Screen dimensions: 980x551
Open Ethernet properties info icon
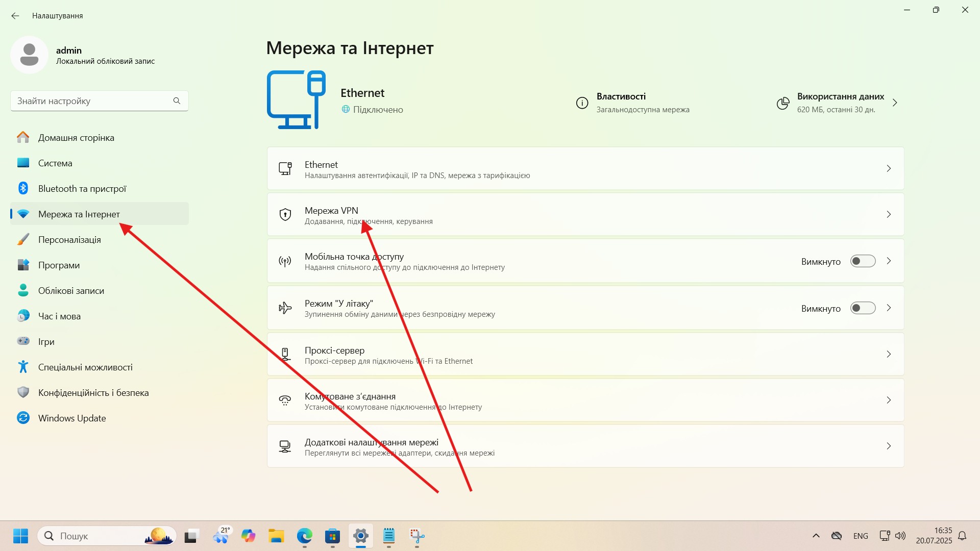(582, 103)
